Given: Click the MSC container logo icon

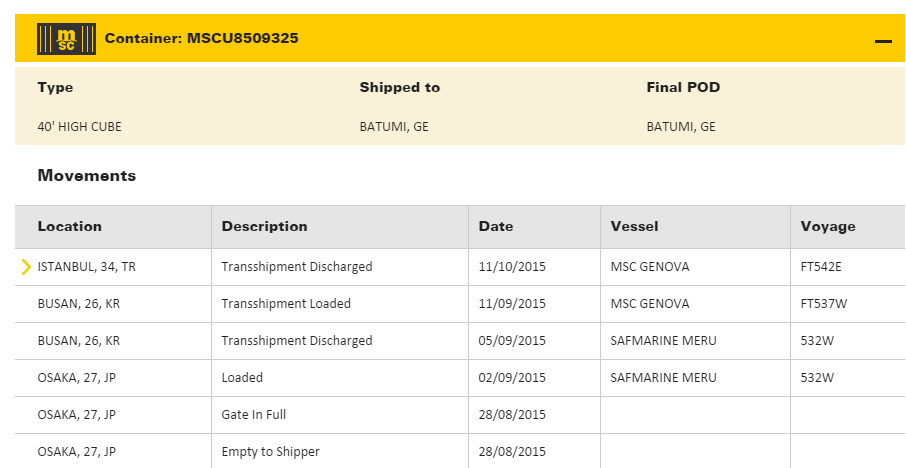Looking at the screenshot, I should click(x=66, y=39).
